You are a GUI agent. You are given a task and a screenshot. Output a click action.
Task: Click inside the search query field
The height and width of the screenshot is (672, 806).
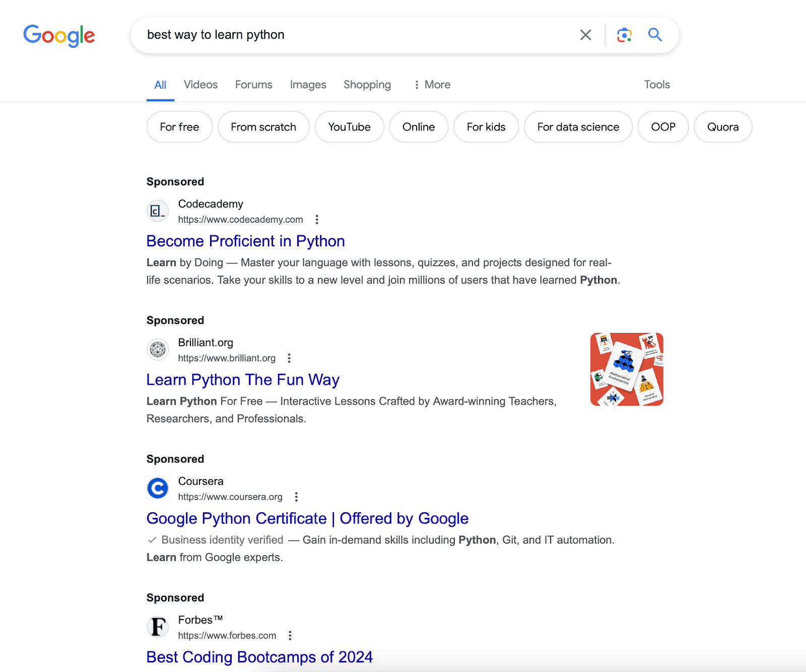coord(358,35)
